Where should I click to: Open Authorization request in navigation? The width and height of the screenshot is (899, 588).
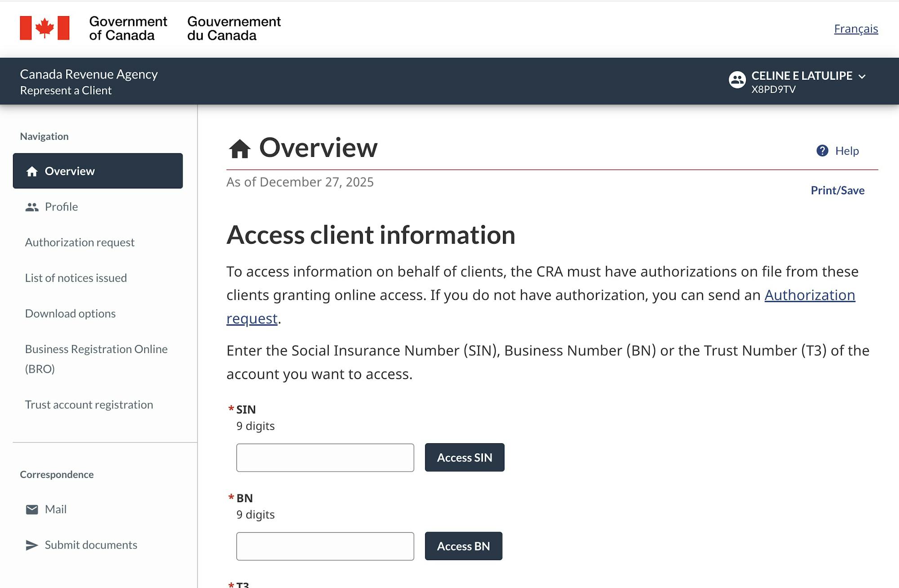(80, 242)
